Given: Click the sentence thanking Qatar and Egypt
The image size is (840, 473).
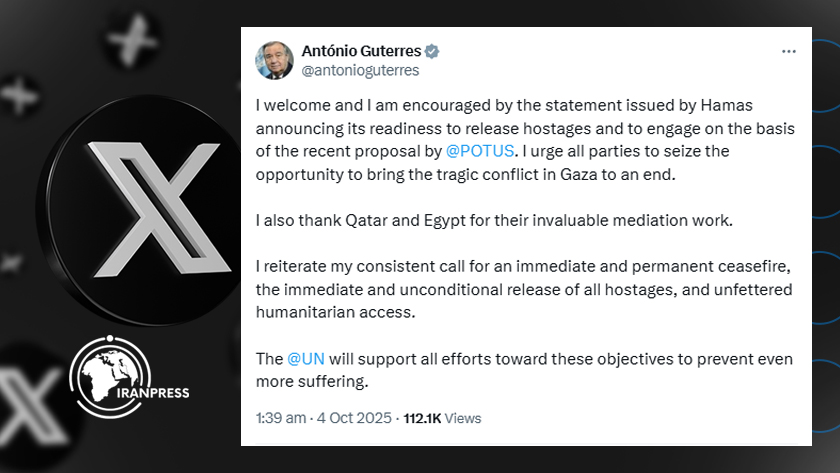Looking at the screenshot, I should point(495,220).
